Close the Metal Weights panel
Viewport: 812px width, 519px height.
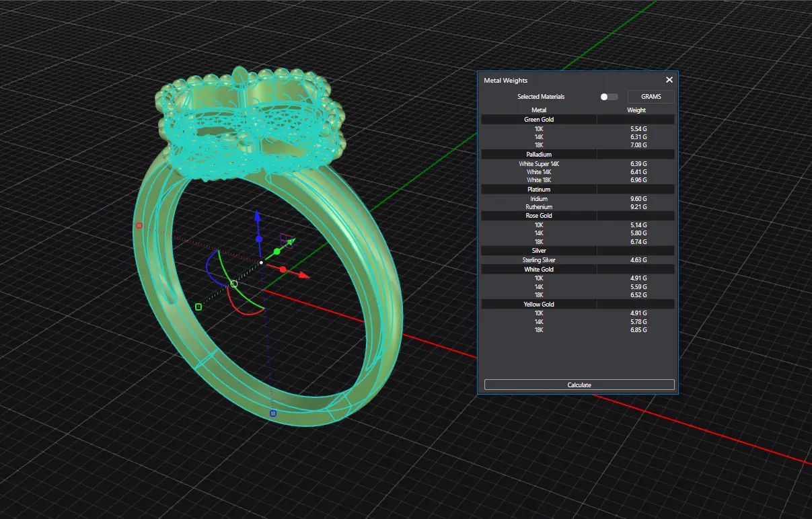tap(669, 80)
